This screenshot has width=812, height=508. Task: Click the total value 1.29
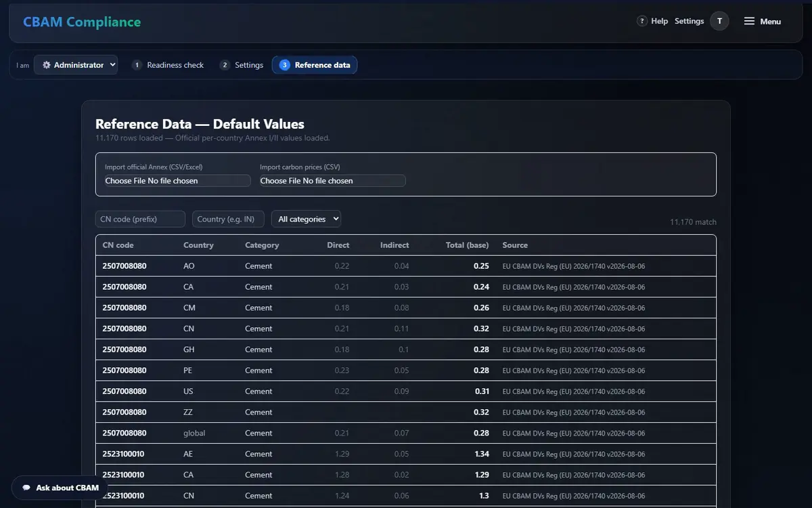click(481, 475)
